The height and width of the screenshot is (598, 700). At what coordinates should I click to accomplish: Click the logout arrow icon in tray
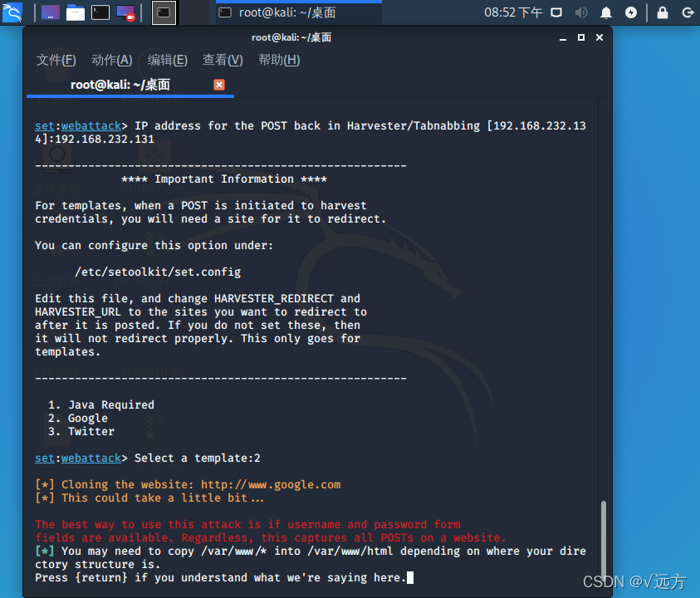tap(688, 12)
